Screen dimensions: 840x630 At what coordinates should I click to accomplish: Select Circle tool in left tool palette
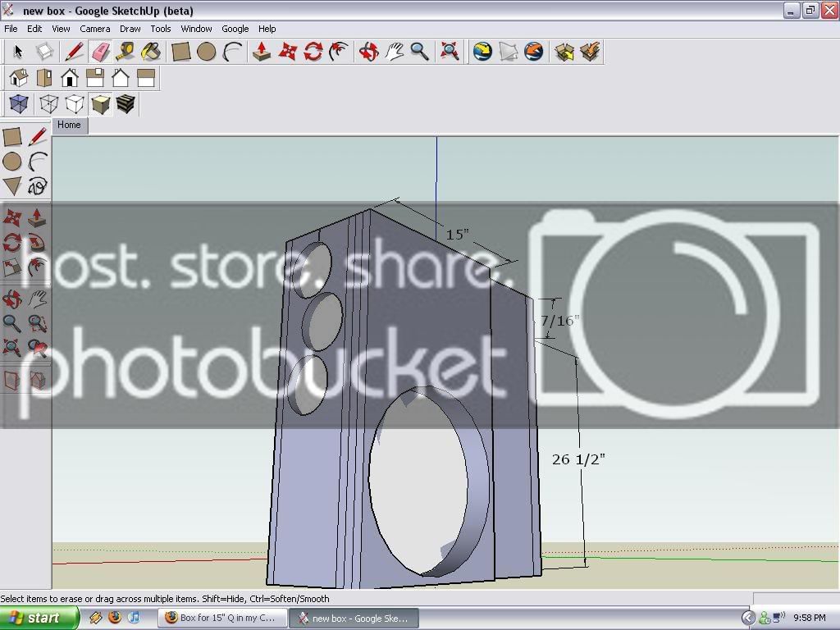click(x=12, y=162)
